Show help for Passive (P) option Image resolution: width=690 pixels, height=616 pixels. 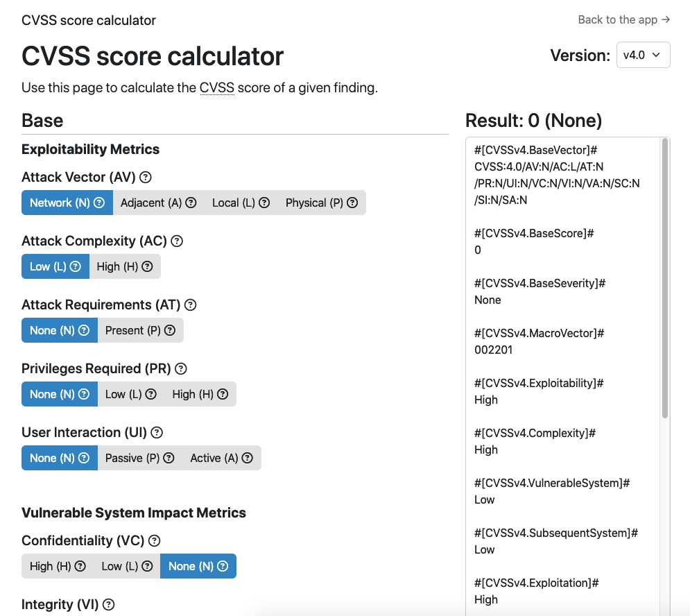point(169,458)
